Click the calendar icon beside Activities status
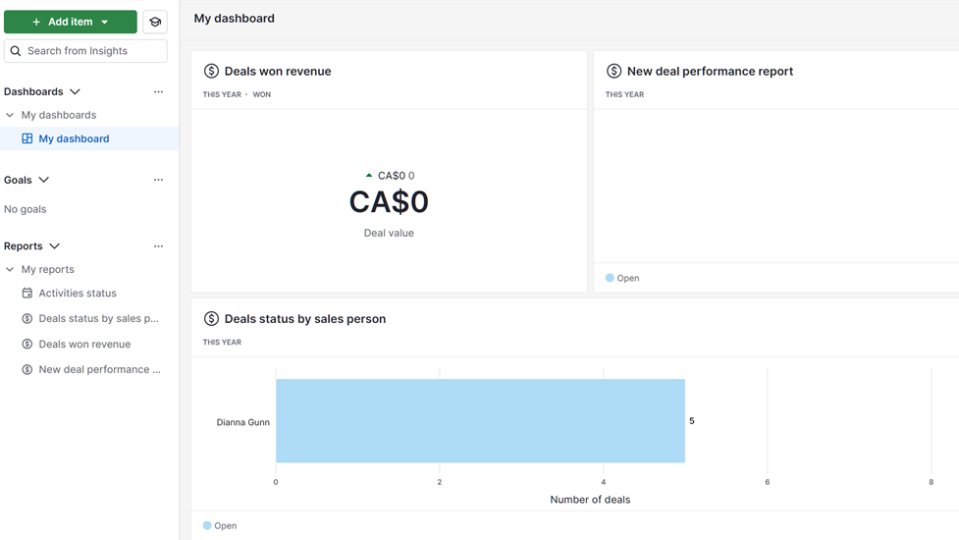 27,293
